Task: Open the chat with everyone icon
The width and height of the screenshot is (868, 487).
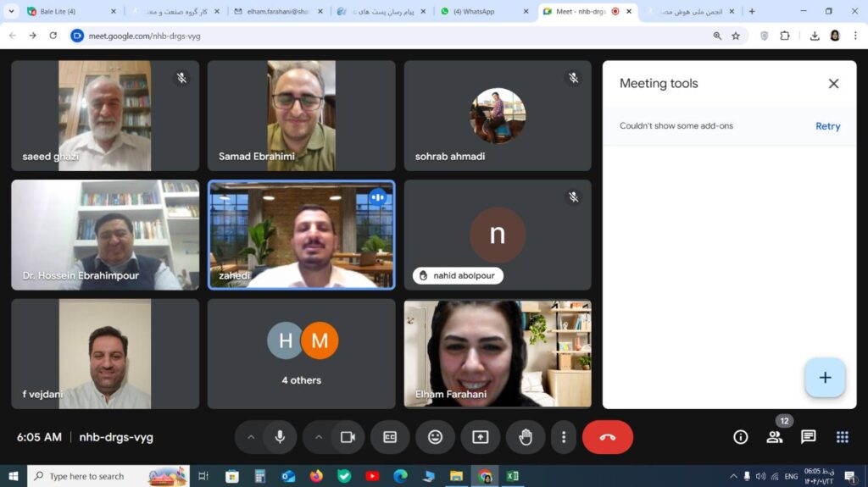Action: (x=808, y=437)
